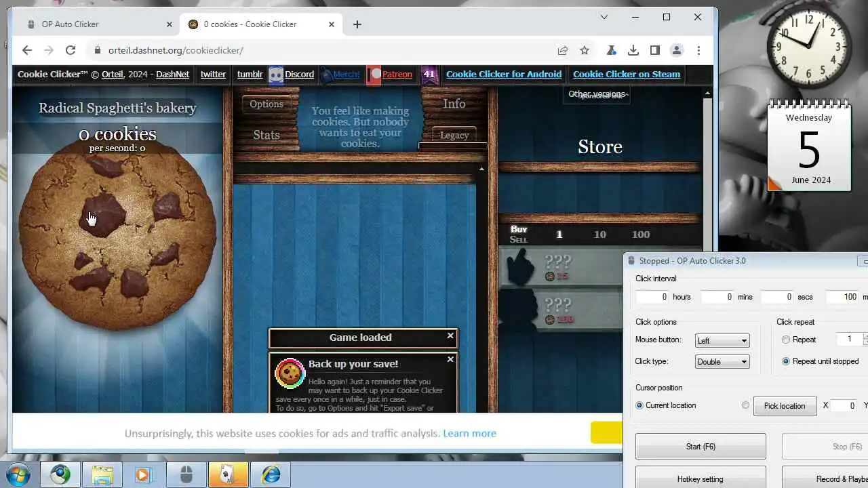Image resolution: width=868 pixels, height=488 pixels.
Task: Open the extensions flask icon in toolbar
Action: click(611, 50)
